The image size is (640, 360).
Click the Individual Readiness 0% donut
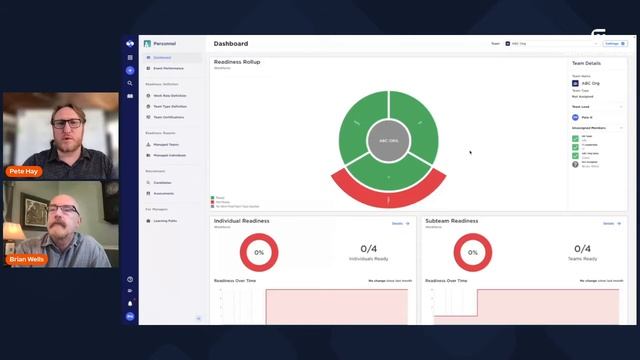point(259,253)
